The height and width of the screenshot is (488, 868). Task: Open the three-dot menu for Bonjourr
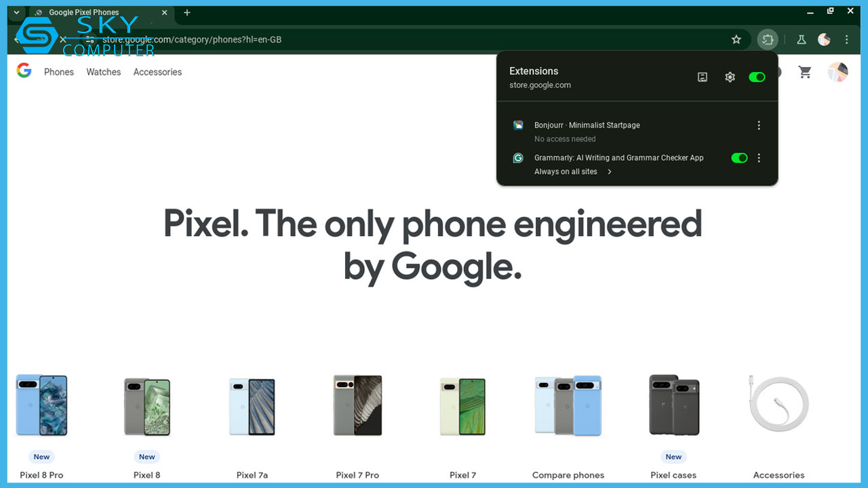[x=759, y=125]
